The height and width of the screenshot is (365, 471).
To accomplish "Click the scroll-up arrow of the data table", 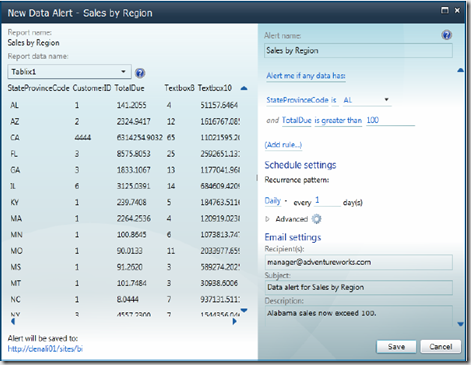I will [x=244, y=88].
